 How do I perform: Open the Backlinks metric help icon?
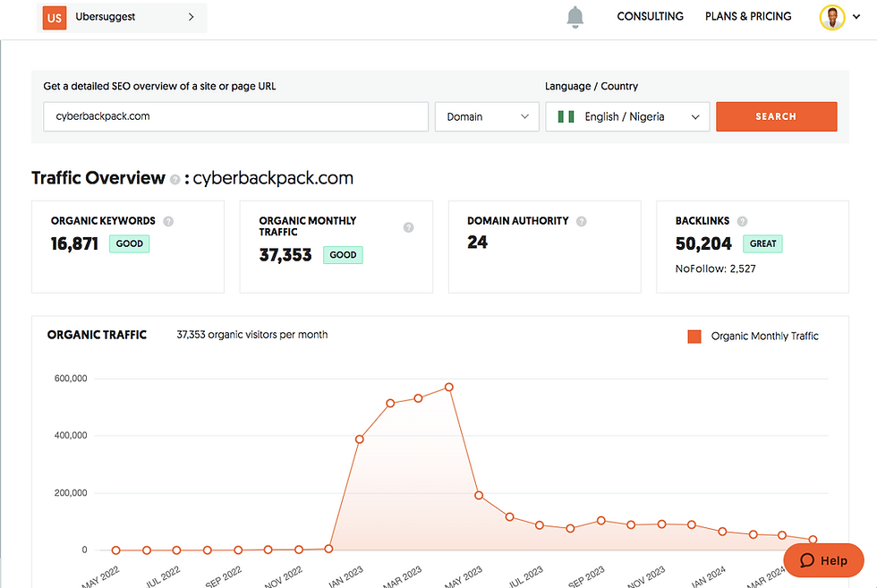tap(742, 220)
